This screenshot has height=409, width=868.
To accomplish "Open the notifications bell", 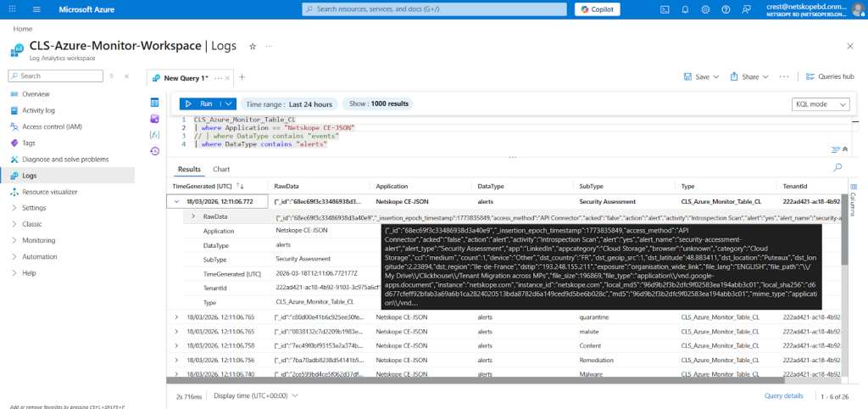I will [685, 9].
